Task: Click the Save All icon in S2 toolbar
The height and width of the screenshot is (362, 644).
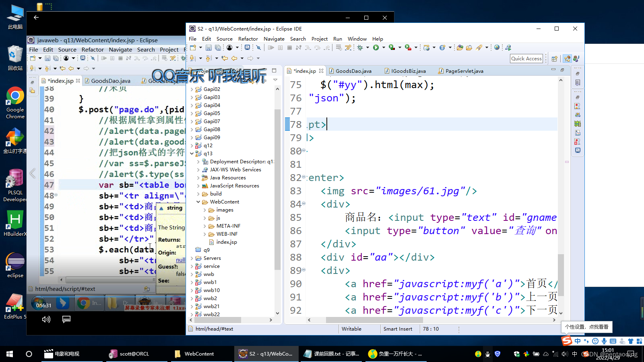Action: (x=218, y=47)
